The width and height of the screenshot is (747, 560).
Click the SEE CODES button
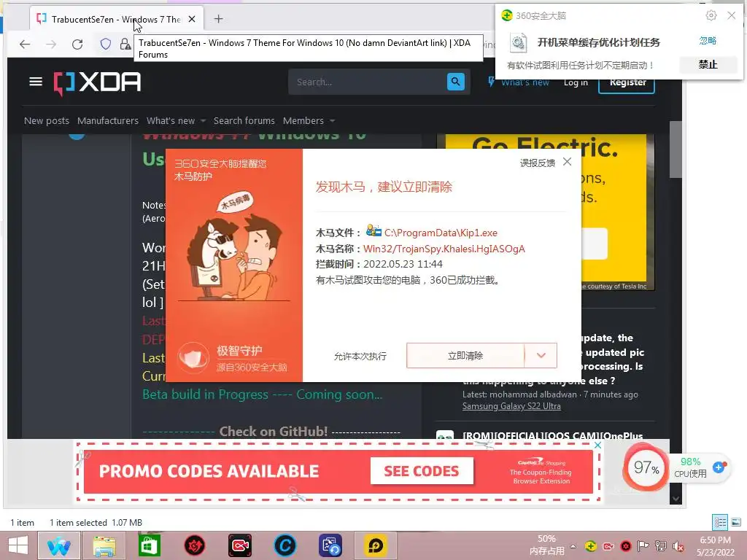coord(422,471)
